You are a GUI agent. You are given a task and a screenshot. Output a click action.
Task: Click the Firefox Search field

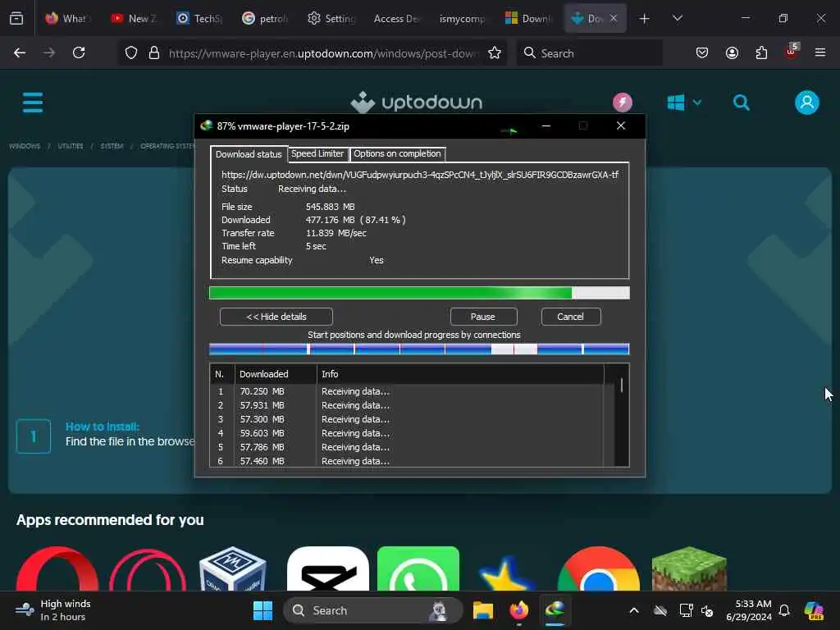click(x=589, y=53)
